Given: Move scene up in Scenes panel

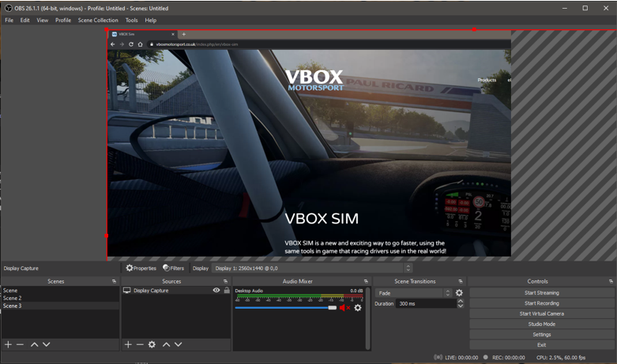Looking at the screenshot, I should point(34,344).
